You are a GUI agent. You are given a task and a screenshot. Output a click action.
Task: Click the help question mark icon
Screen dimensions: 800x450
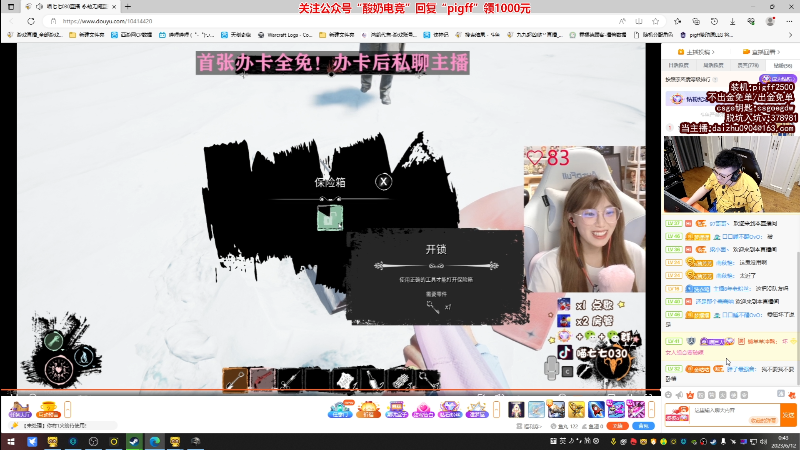tap(715, 80)
